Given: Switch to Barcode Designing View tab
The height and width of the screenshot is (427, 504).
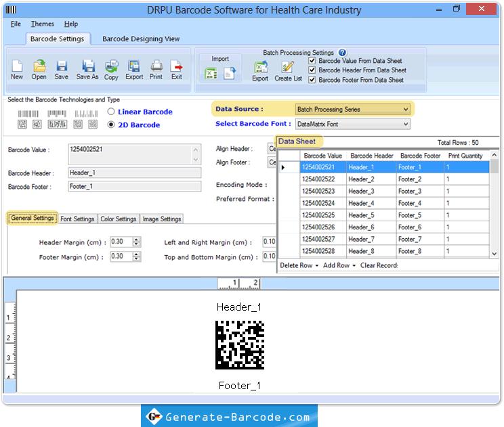Looking at the screenshot, I should (141, 39).
